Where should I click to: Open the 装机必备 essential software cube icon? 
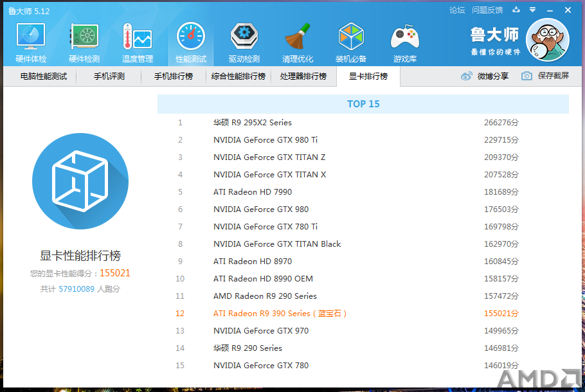(x=351, y=42)
